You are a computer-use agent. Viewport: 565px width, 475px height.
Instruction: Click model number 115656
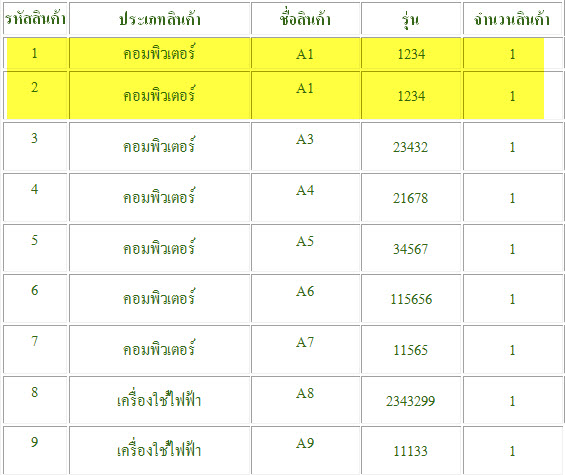click(411, 298)
